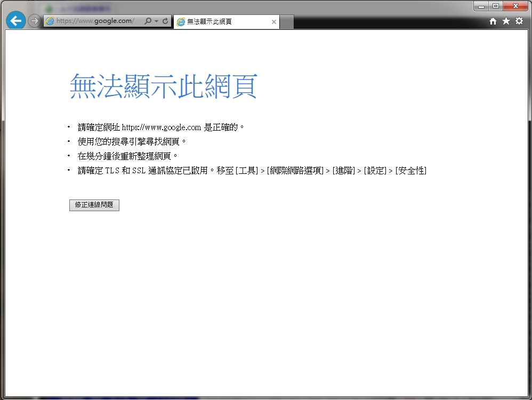Click the line 在幾分鐘後重新整理網頁
This screenshot has width=532, height=400.
click(x=127, y=156)
